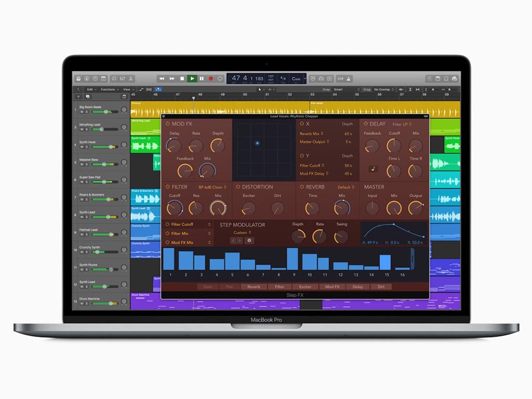Click the count-in icon next to the metronome
This screenshot has width=532, height=399.
[x=340, y=79]
